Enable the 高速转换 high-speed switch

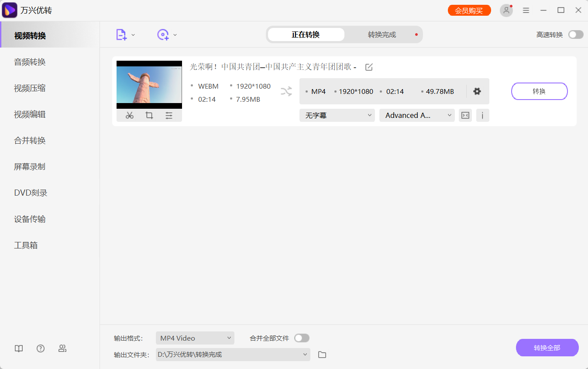[575, 34]
